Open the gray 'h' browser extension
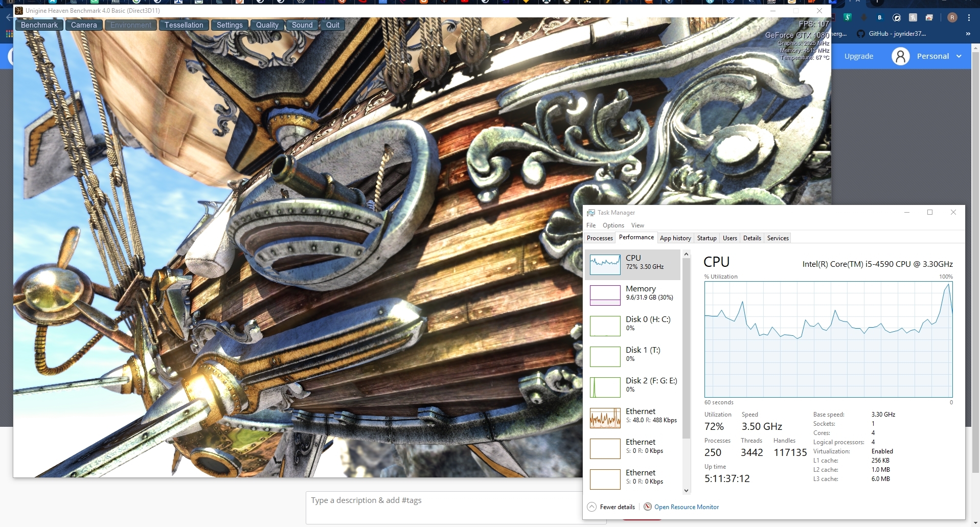980x527 pixels. pos(913,17)
